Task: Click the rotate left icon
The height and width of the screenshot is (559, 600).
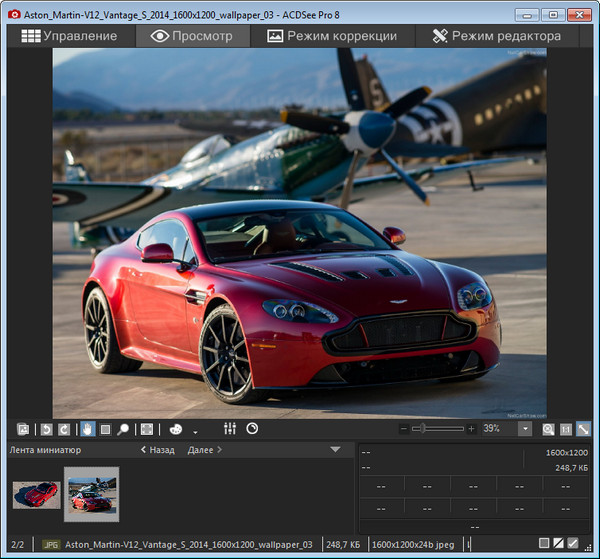Action: (x=46, y=429)
